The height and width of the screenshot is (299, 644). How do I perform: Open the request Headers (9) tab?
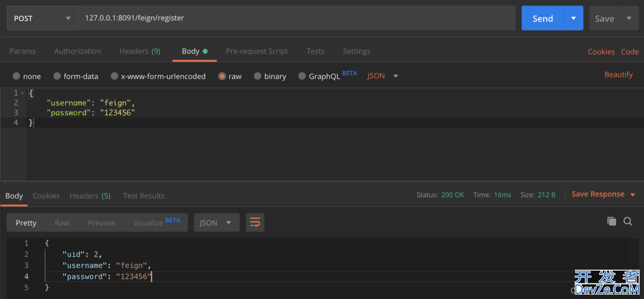pos(140,51)
